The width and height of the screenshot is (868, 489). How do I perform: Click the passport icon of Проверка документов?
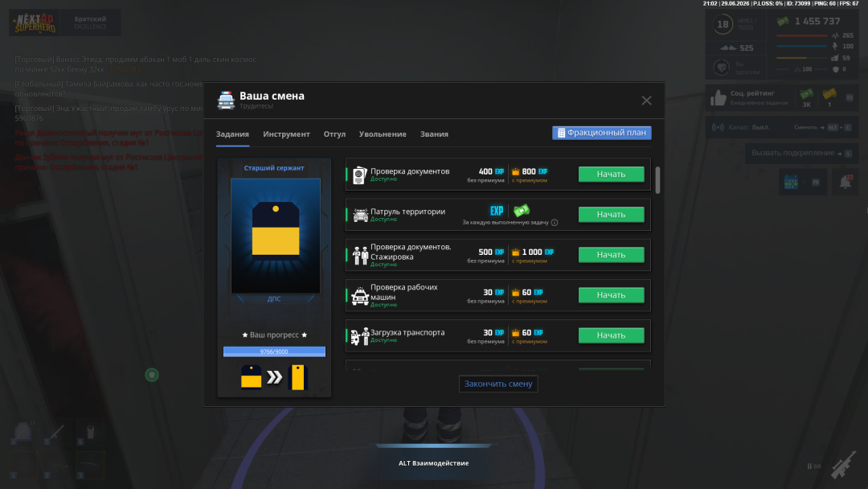(x=360, y=175)
